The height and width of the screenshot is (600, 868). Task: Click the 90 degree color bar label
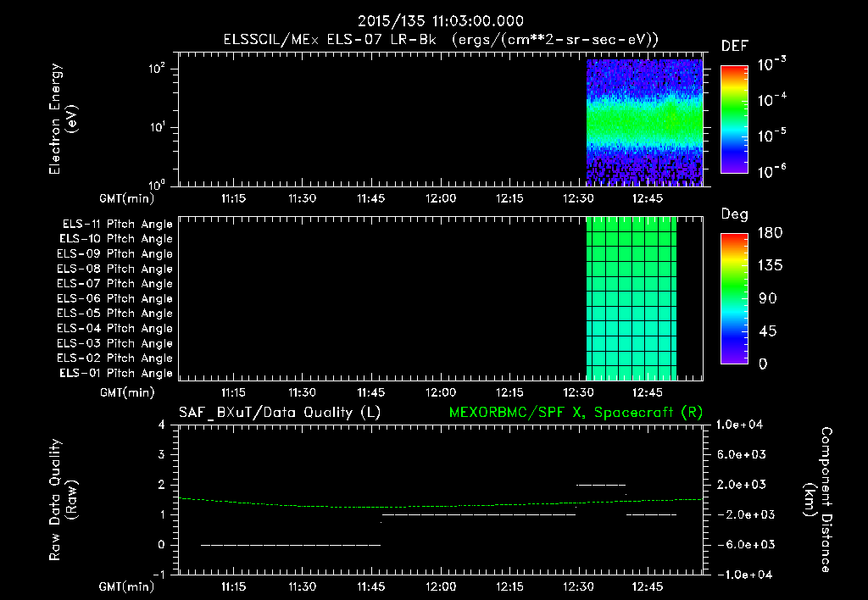pyautogui.click(x=768, y=299)
